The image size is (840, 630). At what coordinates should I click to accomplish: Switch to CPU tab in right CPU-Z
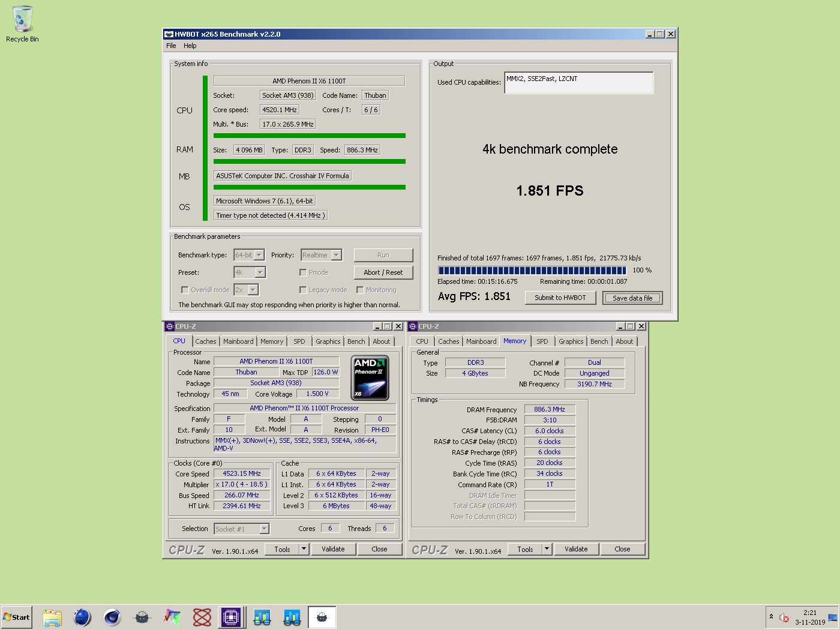click(422, 341)
